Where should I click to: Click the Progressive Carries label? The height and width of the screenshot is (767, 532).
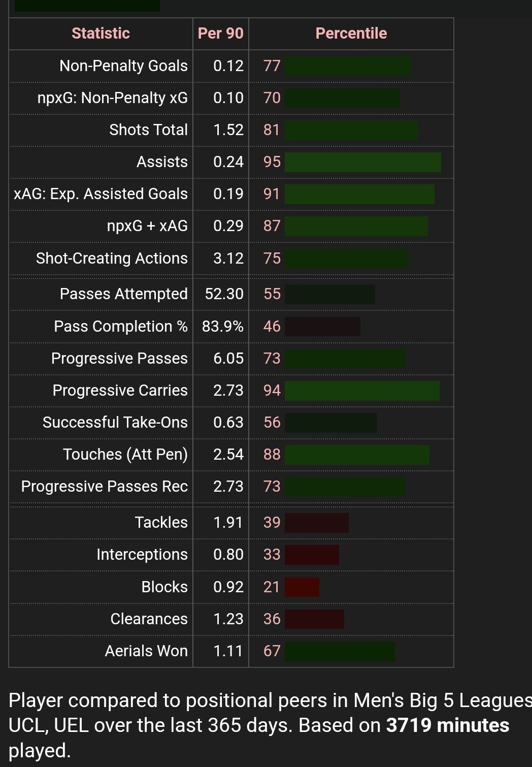[x=120, y=391]
